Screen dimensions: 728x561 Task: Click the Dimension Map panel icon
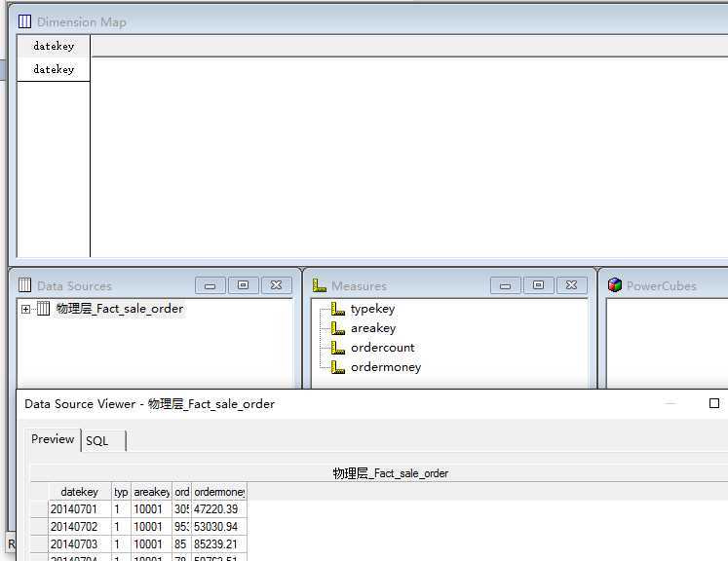tap(24, 21)
